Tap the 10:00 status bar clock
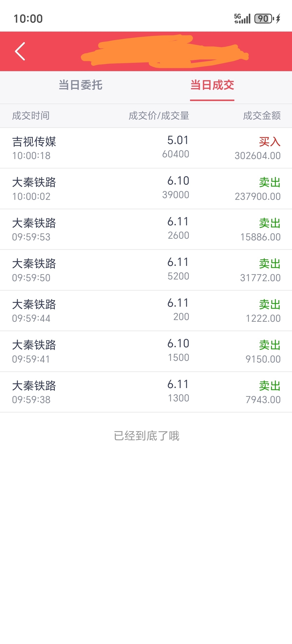Image resolution: width=292 pixels, height=644 pixels. [28, 19]
